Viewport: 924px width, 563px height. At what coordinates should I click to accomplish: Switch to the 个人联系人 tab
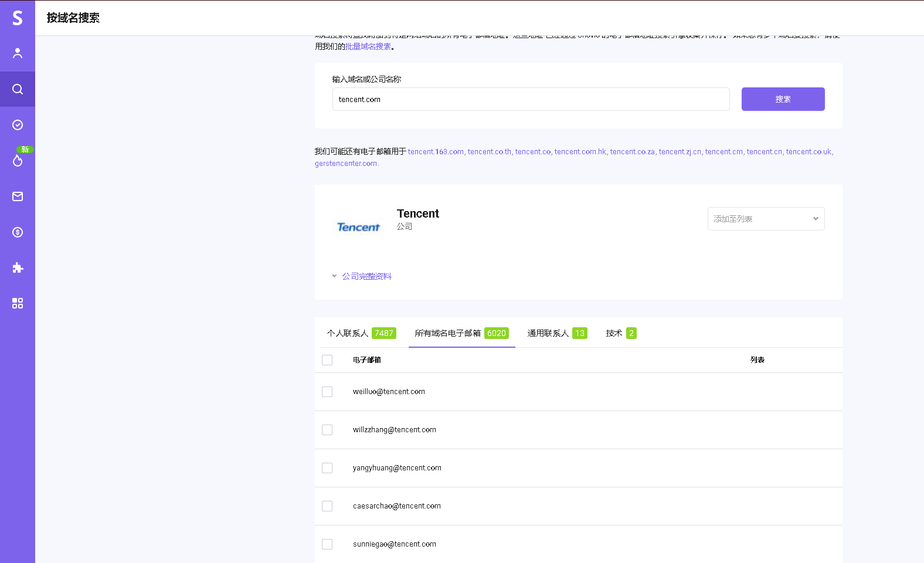click(x=361, y=333)
